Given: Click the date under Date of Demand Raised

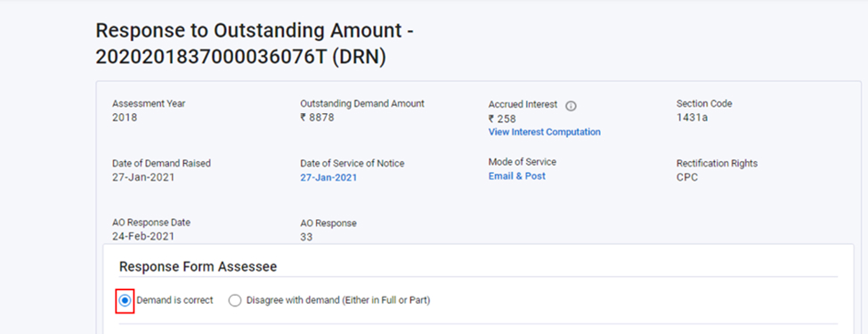Looking at the screenshot, I should tap(143, 178).
